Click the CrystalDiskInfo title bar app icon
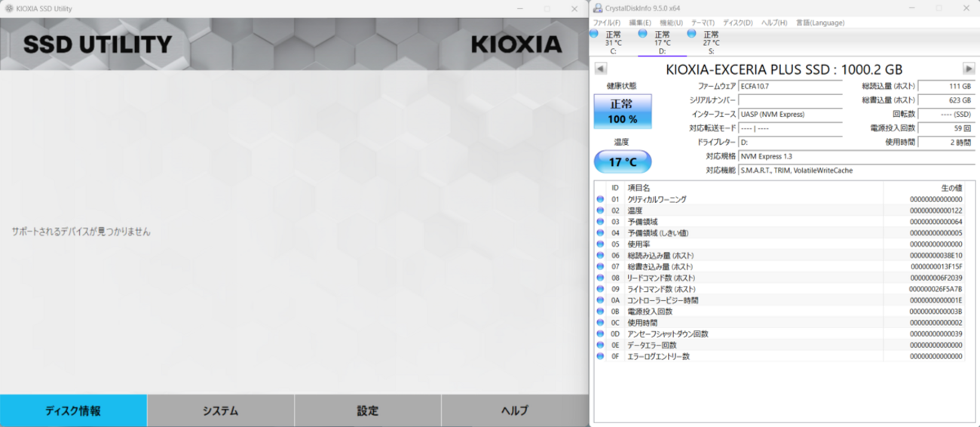The height and width of the screenshot is (427, 980). pos(598,8)
